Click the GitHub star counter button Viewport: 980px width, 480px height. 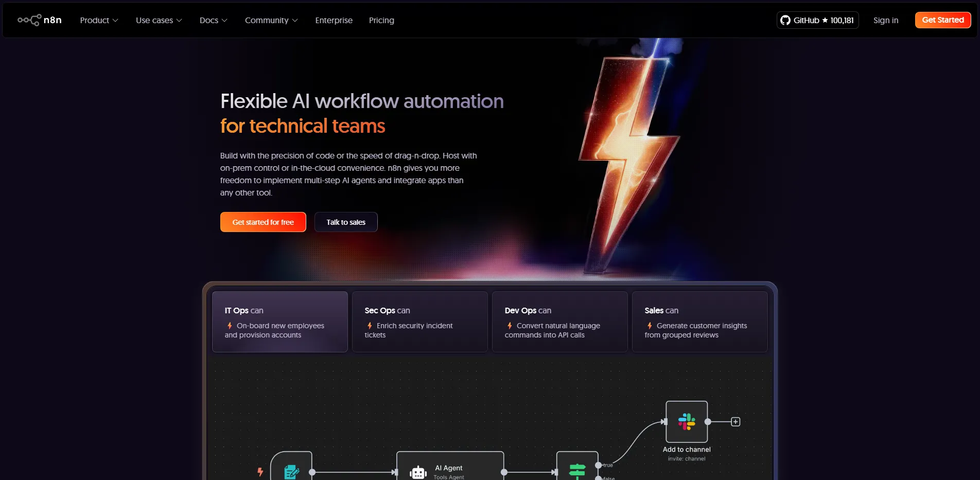pyautogui.click(x=817, y=20)
